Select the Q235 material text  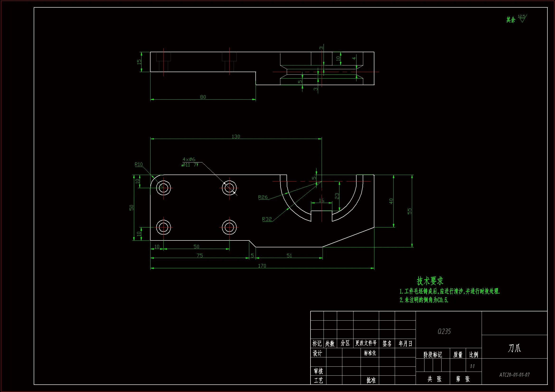pyautogui.click(x=444, y=331)
